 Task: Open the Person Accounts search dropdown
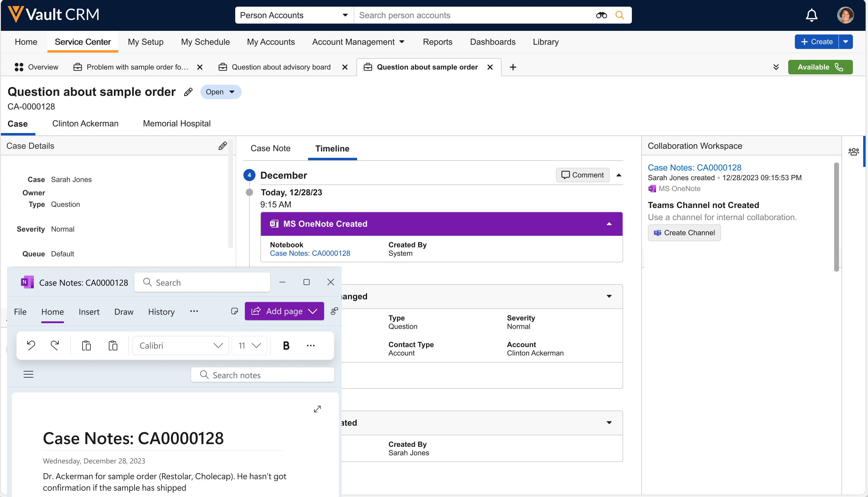294,15
